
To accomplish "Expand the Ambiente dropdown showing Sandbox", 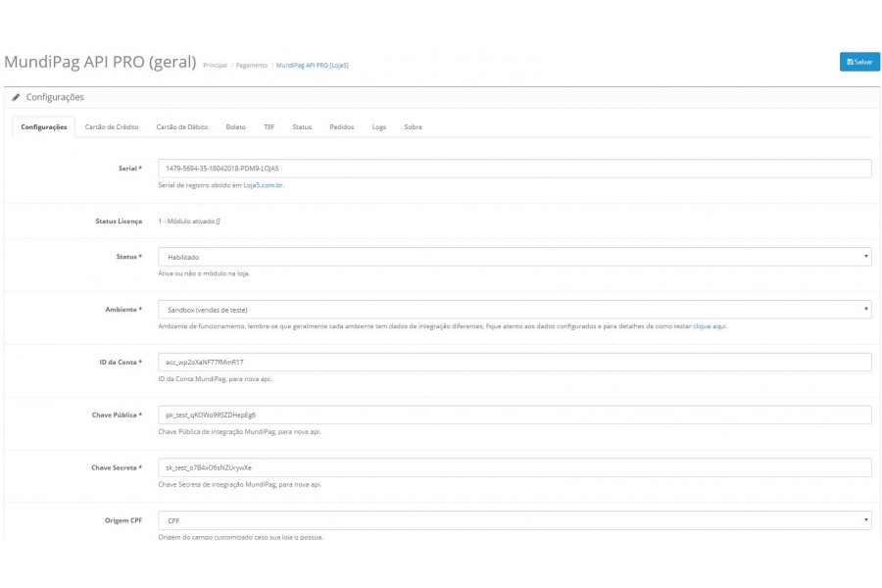I will click(514, 310).
